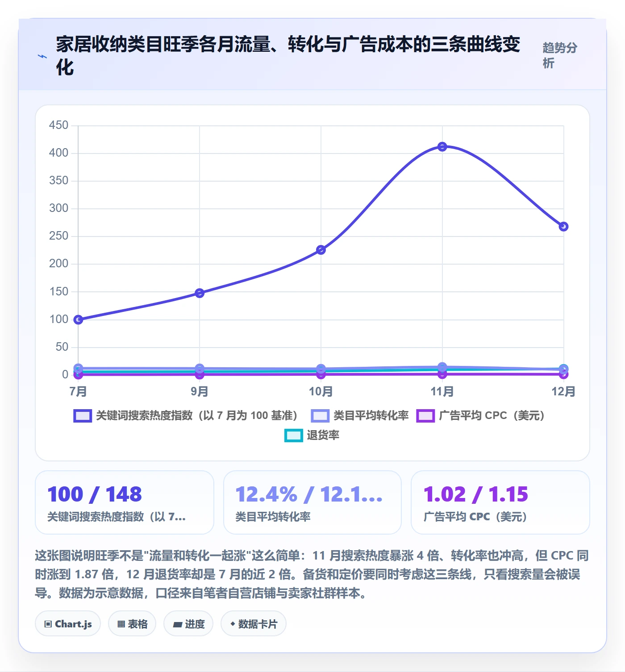Select the 表格 tag
Image resolution: width=625 pixels, height=672 pixels.
tap(132, 624)
